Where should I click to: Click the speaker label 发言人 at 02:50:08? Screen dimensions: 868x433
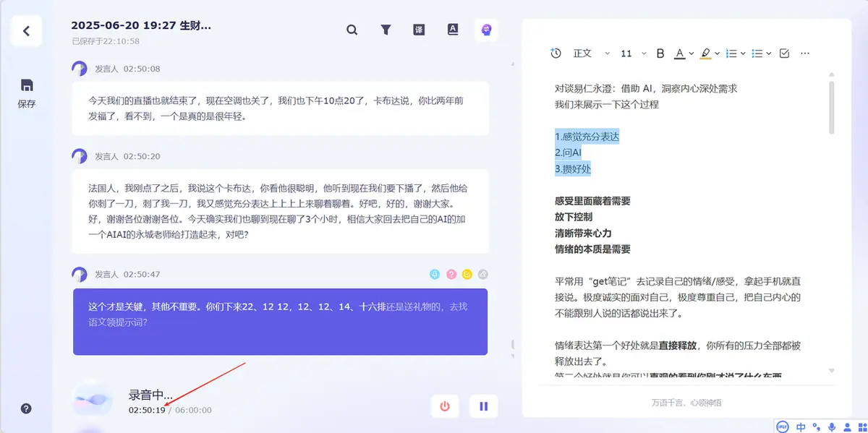106,69
